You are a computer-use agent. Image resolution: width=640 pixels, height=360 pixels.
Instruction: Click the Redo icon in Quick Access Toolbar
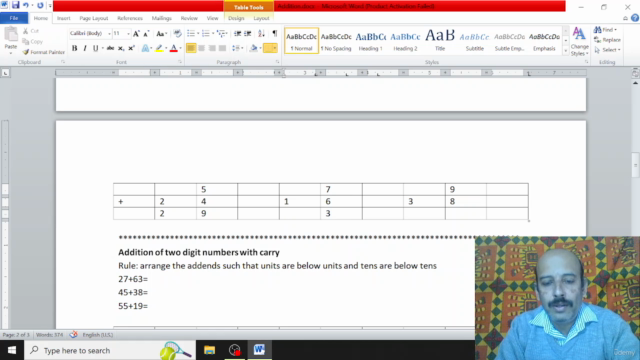click(x=40, y=5)
